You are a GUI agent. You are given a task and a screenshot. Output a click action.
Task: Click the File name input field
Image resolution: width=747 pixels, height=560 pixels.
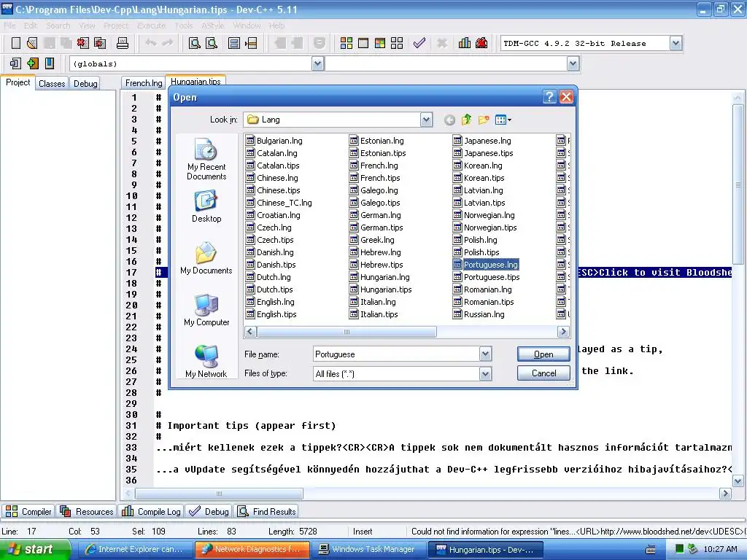tap(396, 354)
